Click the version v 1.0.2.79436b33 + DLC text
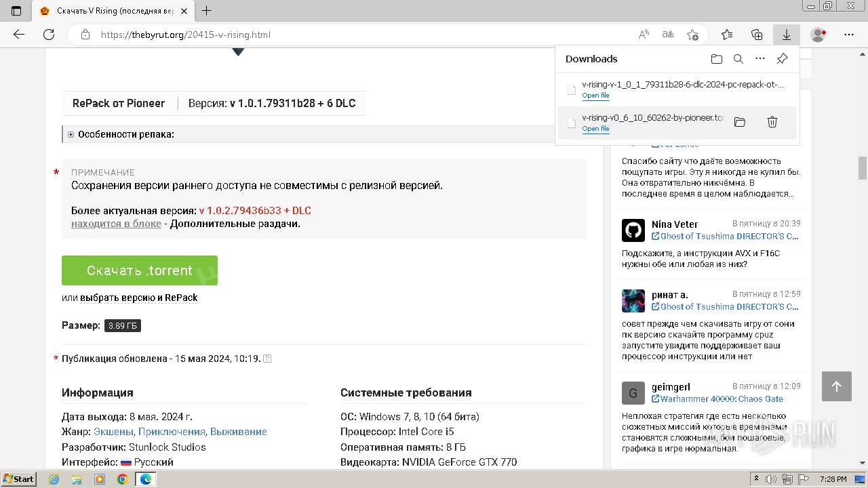868x488 pixels. pos(255,211)
